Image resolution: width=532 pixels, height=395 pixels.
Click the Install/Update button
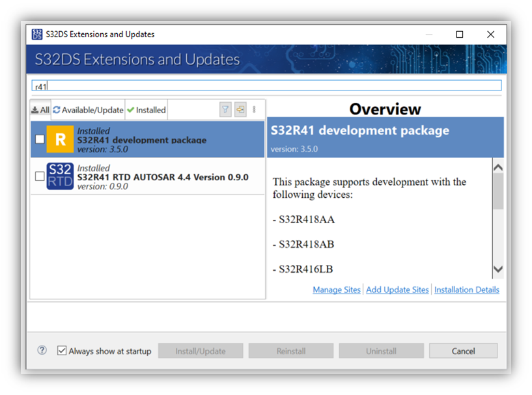201,351
